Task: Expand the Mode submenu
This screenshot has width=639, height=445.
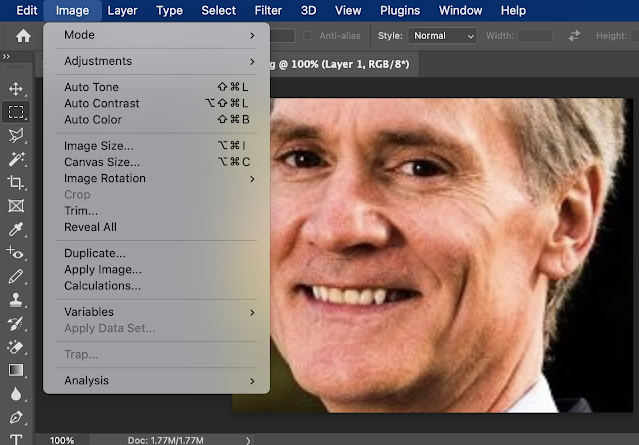Action: (156, 35)
